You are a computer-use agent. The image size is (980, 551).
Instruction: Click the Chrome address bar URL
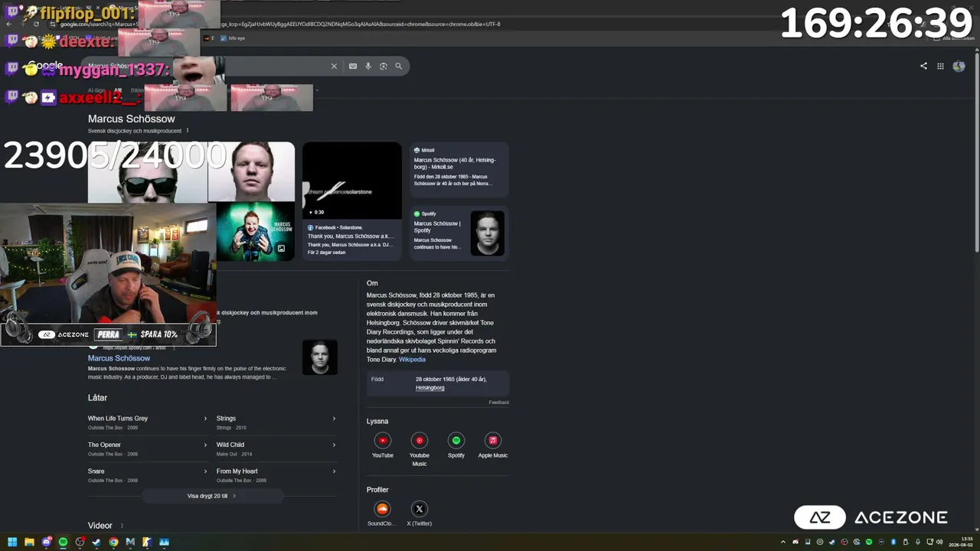point(280,24)
